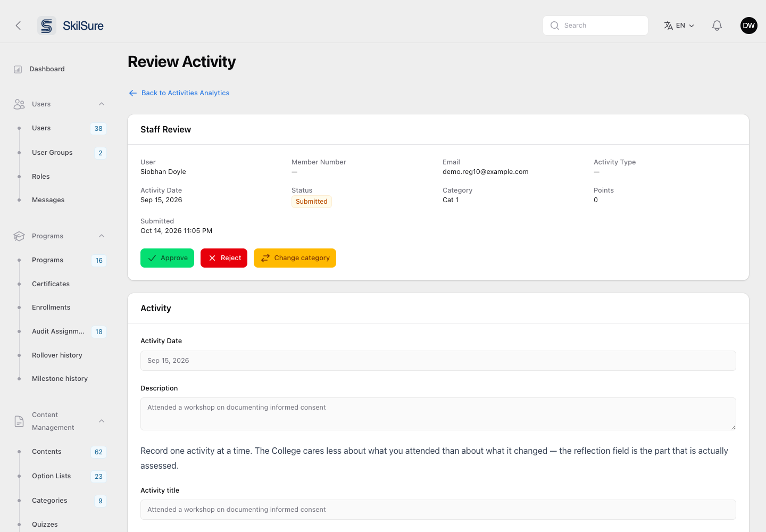Open the DW user avatar menu

(x=749, y=26)
